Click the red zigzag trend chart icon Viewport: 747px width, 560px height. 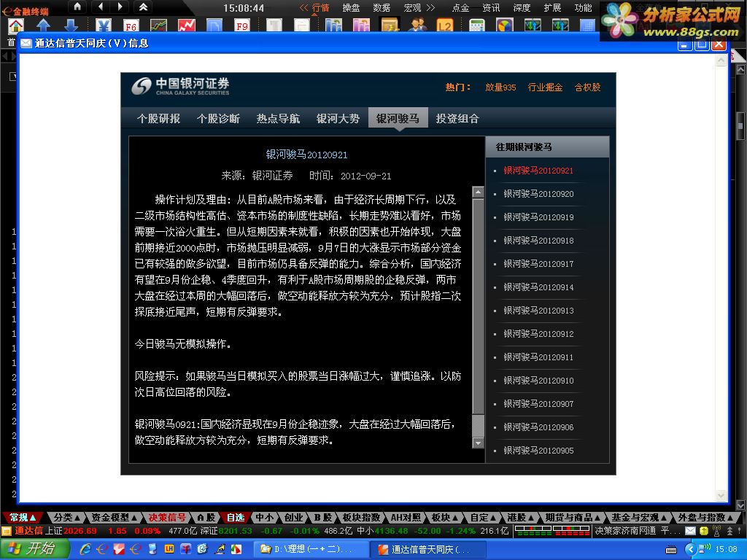(186, 26)
